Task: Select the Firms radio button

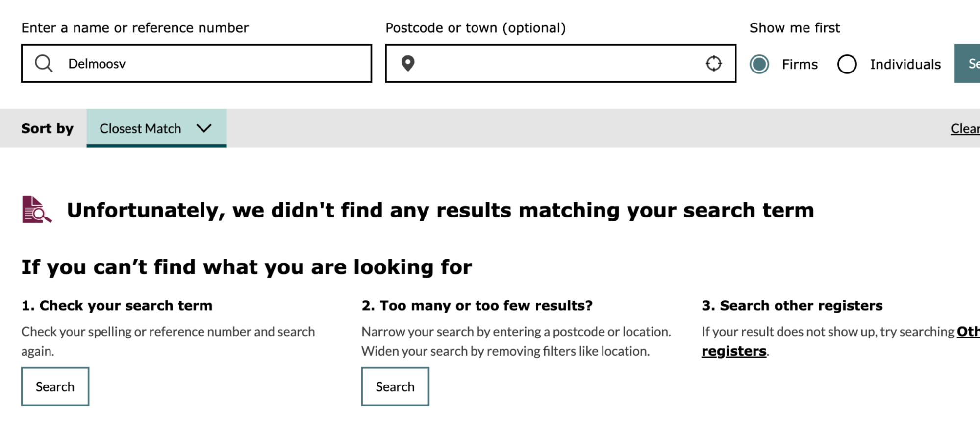Action: (759, 64)
